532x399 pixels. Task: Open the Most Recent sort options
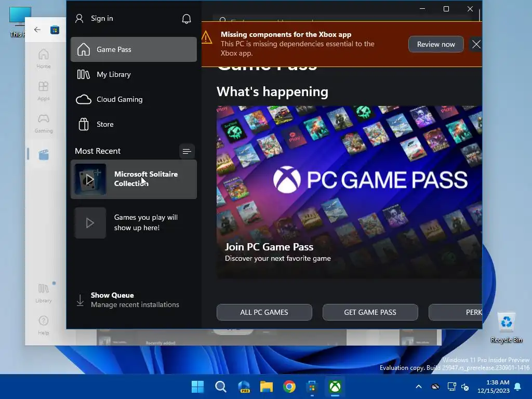187,151
